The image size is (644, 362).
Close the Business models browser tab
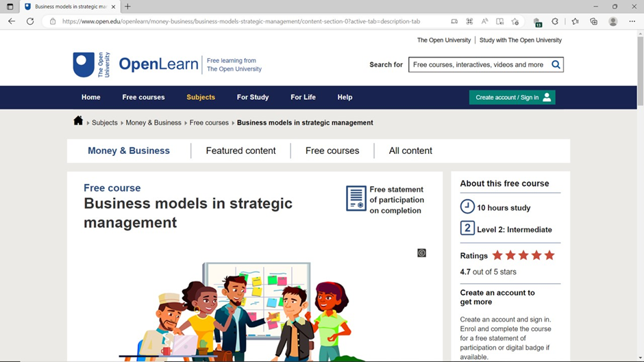[x=113, y=7]
